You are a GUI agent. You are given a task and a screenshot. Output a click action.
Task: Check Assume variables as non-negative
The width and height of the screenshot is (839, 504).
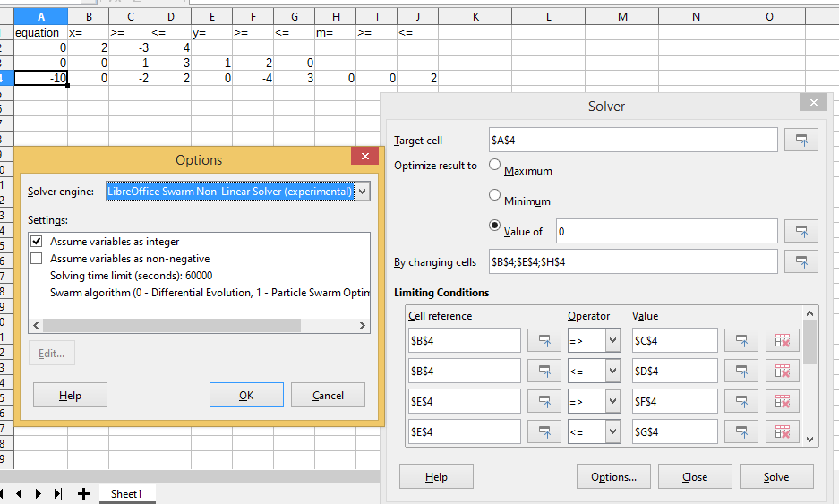point(37,259)
